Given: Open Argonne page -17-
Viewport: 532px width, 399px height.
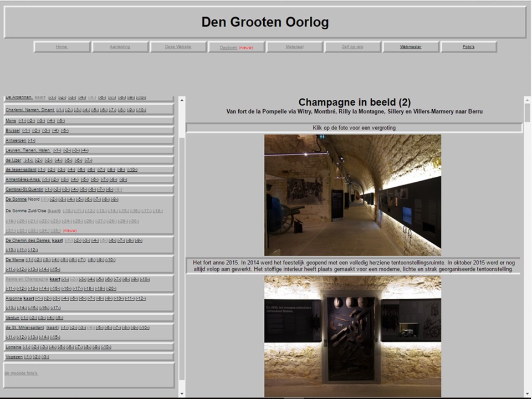Looking at the screenshot, I should pyautogui.click(x=55, y=308).
